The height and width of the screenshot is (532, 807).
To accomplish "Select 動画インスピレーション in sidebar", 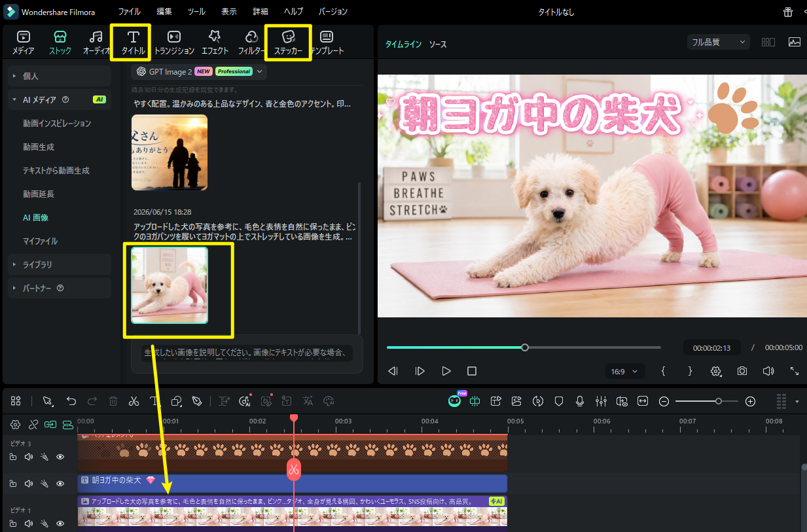I will tap(57, 123).
